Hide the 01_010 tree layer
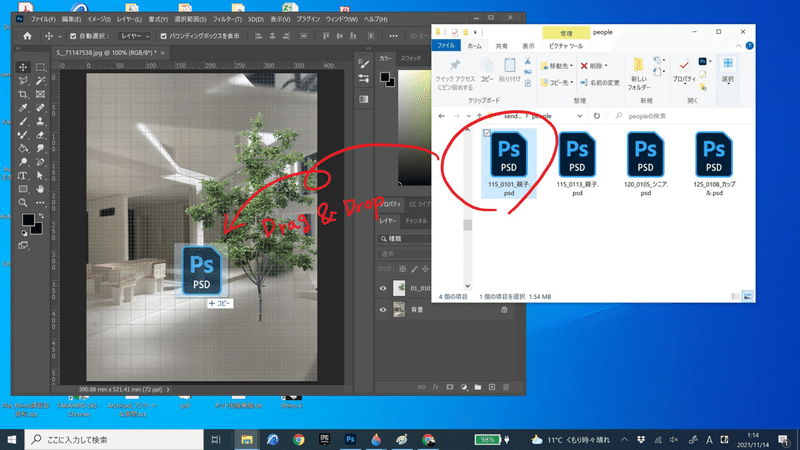This screenshot has height=450, width=800. [383, 288]
